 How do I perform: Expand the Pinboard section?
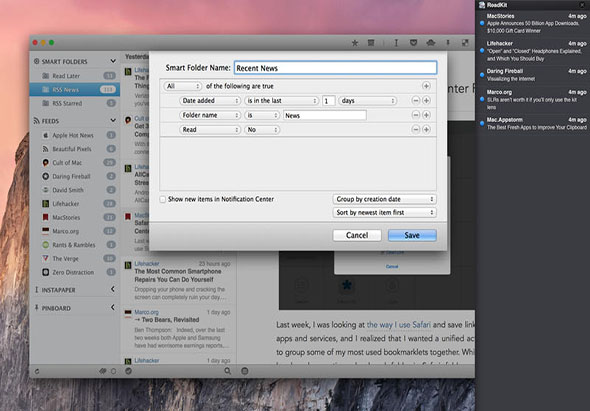(x=113, y=307)
